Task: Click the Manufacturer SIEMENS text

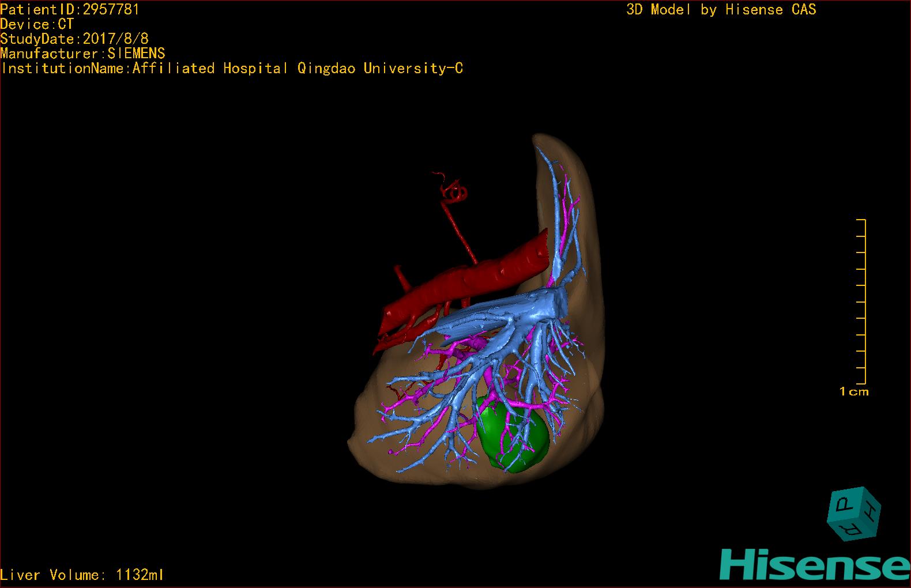Action: 82,54
